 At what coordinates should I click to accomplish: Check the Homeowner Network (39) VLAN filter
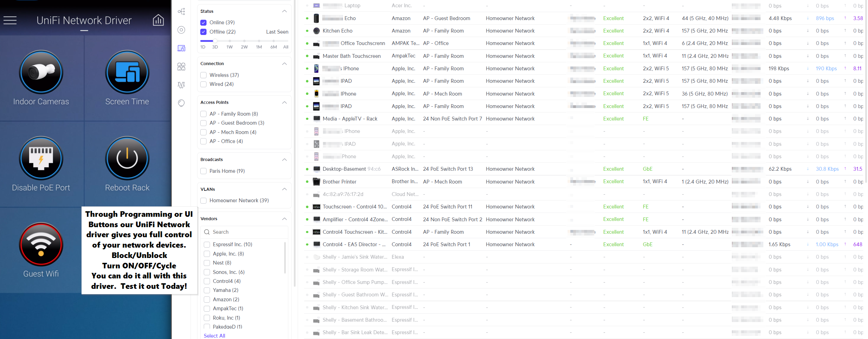coord(204,200)
